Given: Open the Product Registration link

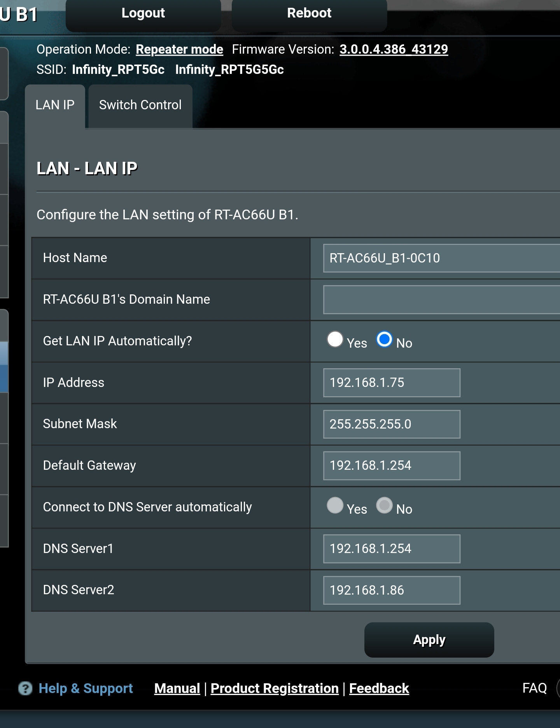Looking at the screenshot, I should (x=275, y=688).
